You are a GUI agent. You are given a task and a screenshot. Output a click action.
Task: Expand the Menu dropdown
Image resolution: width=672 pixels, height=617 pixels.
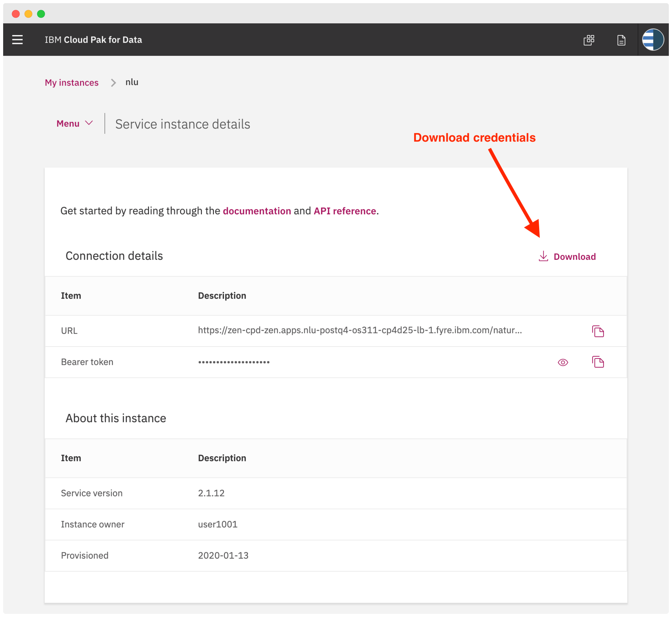pos(74,123)
